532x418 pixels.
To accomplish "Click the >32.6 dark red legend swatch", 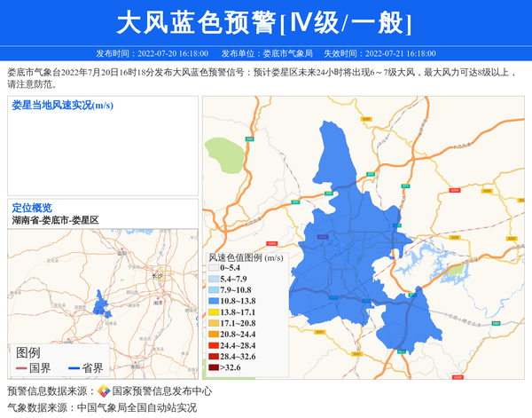I will [213, 367].
